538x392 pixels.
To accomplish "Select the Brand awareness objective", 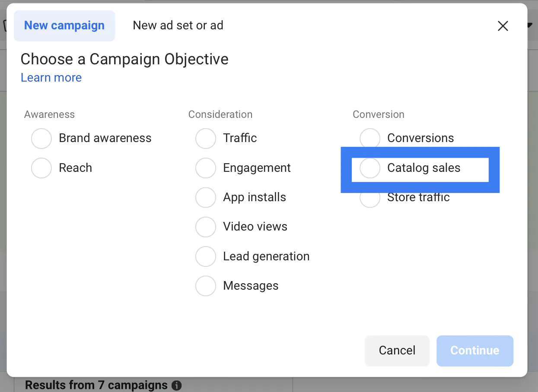I will (41, 139).
